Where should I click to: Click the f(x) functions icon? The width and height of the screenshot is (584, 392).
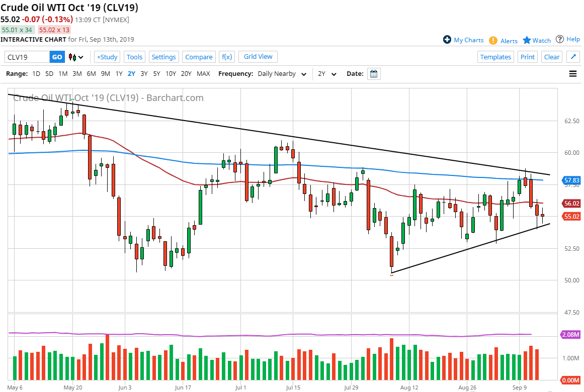coord(226,57)
